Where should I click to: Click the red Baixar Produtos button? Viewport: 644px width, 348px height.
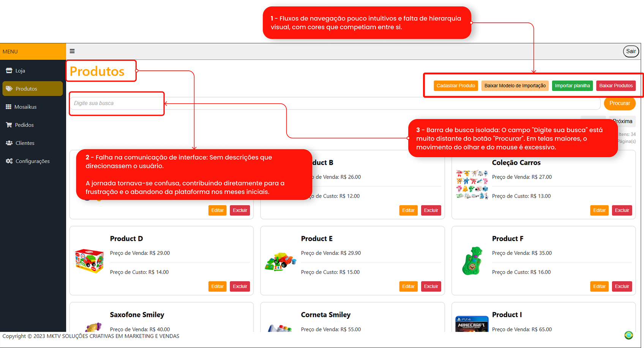tap(616, 85)
